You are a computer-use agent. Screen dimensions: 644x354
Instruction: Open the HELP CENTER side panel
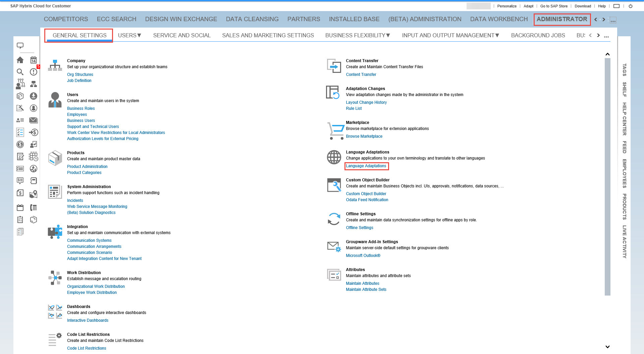(x=624, y=119)
